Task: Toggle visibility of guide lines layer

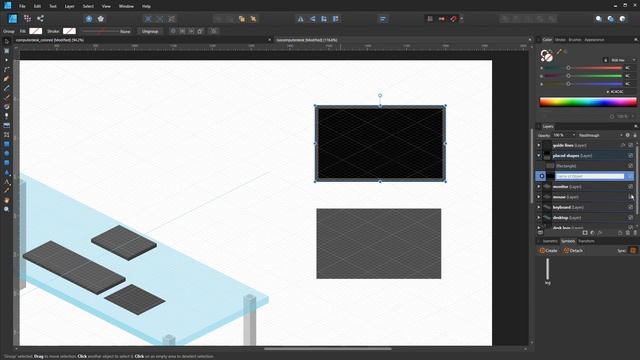Action: (631, 145)
